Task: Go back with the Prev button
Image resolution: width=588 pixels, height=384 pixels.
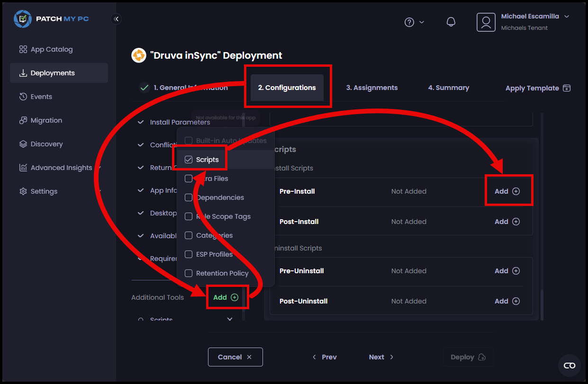Action: (x=325, y=357)
